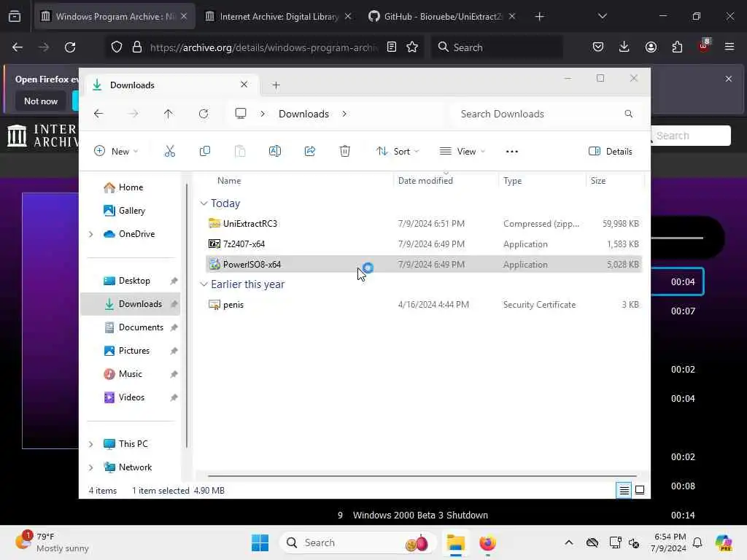The width and height of the screenshot is (747, 560).
Task: Open the Windows Start menu
Action: click(x=260, y=542)
